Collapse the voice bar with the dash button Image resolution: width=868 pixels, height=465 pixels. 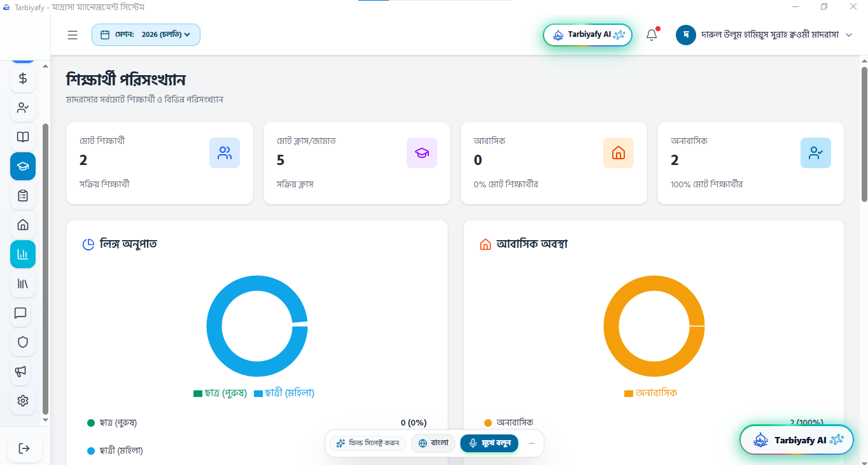pos(532,443)
